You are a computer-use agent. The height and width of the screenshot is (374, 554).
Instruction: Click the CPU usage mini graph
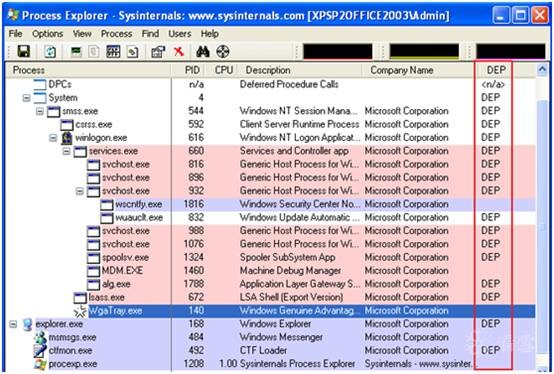[337, 52]
